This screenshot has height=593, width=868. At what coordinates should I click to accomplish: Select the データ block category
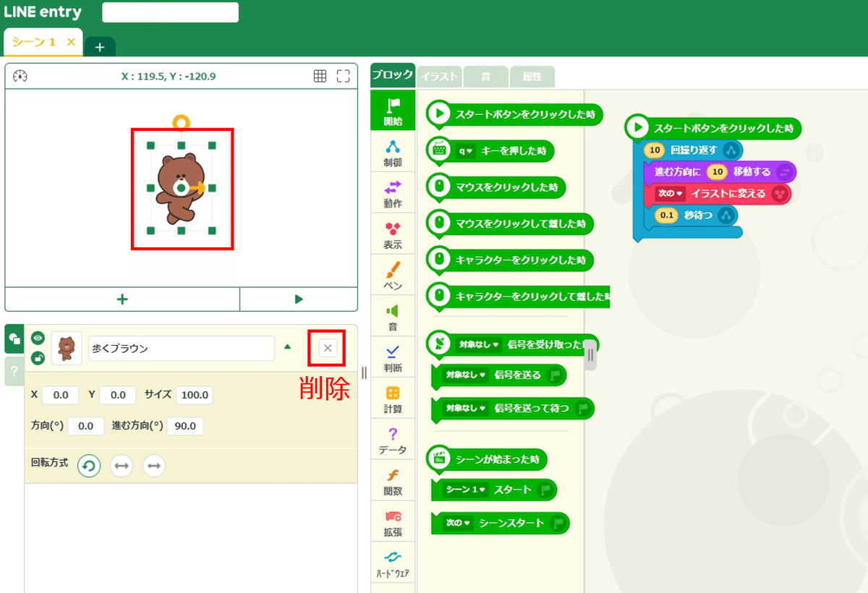point(393,441)
